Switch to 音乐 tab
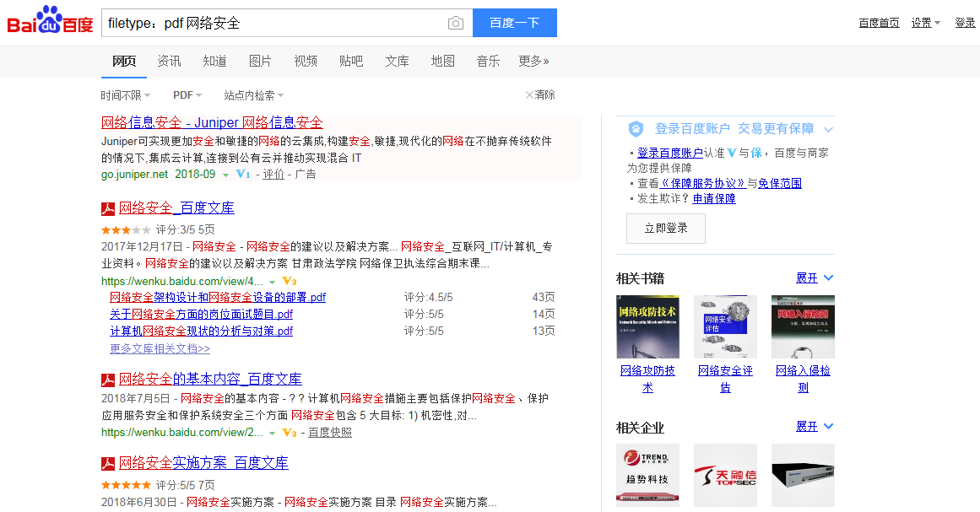Screen dimensions: 980x512 pyautogui.click(x=488, y=62)
